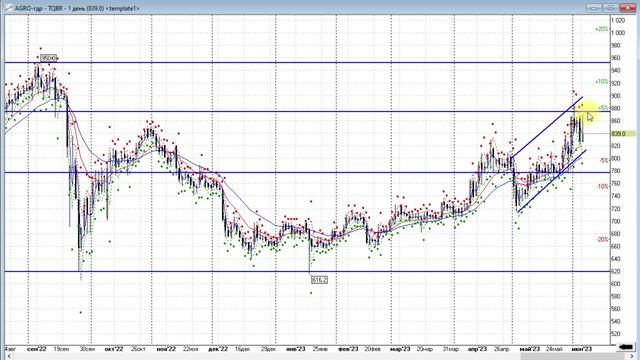Click the +10% level label

(601, 82)
